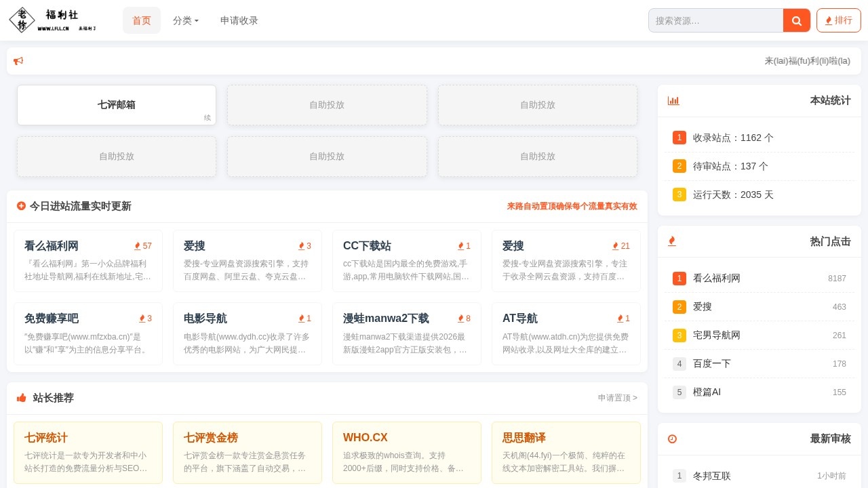This screenshot has width=868, height=488.
Task: Open the 看么福利网 site card
Action: point(88,261)
